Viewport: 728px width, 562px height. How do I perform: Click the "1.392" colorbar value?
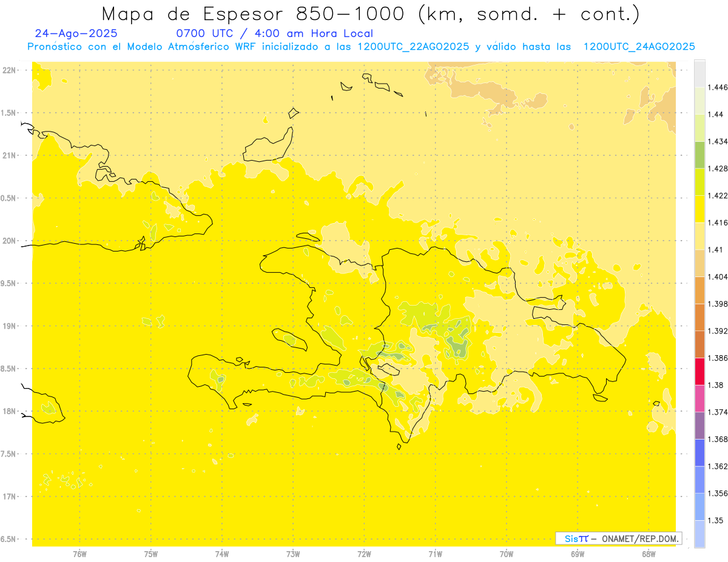(x=718, y=331)
